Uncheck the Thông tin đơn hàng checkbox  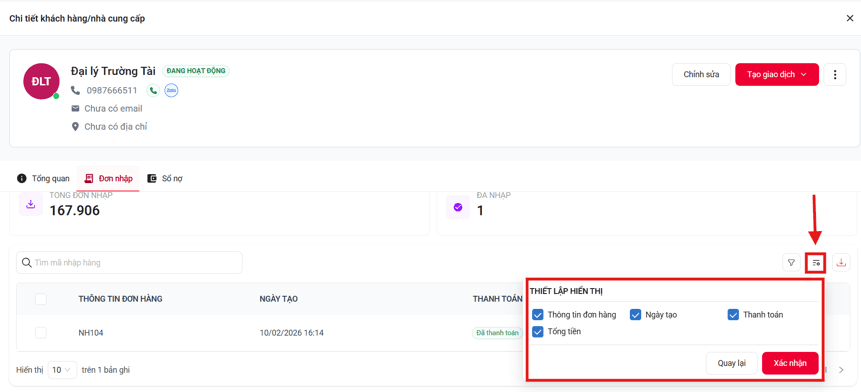538,315
